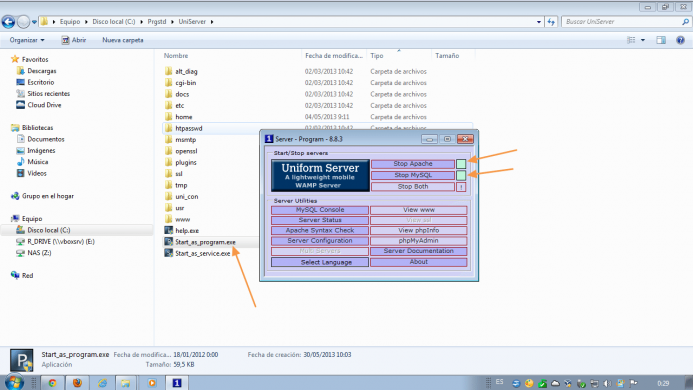Sort by Fecha de modifica... column
The height and width of the screenshot is (390, 693).
334,56
